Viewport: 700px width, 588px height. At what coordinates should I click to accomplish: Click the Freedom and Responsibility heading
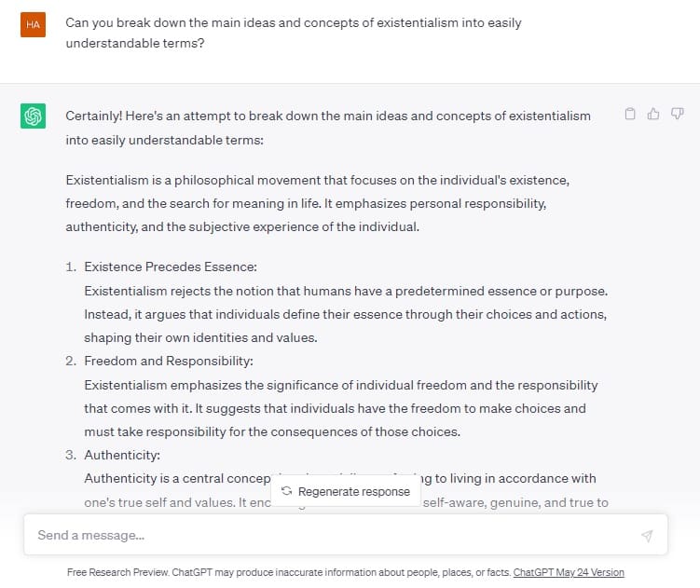pyautogui.click(x=169, y=361)
